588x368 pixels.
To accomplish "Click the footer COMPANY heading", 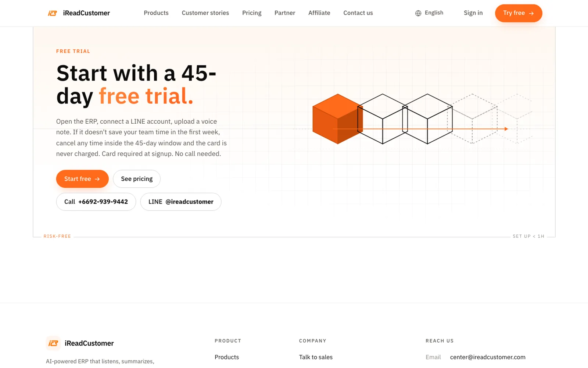I will 313,341.
